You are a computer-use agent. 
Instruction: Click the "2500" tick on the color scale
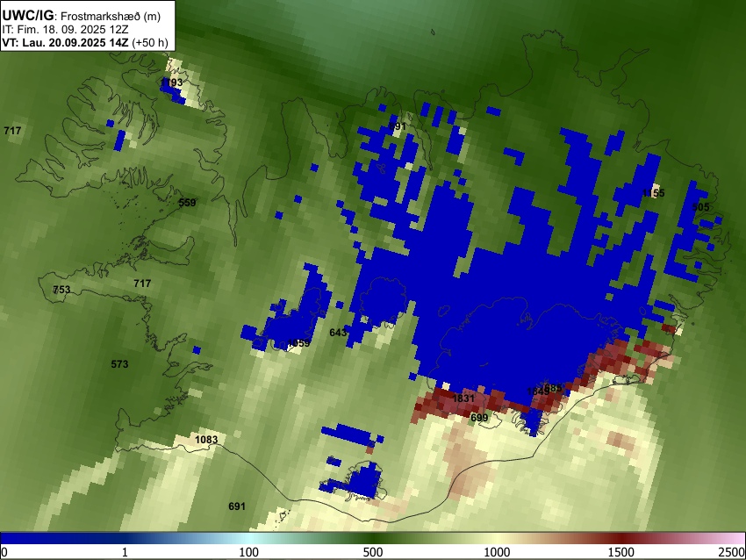(x=733, y=552)
